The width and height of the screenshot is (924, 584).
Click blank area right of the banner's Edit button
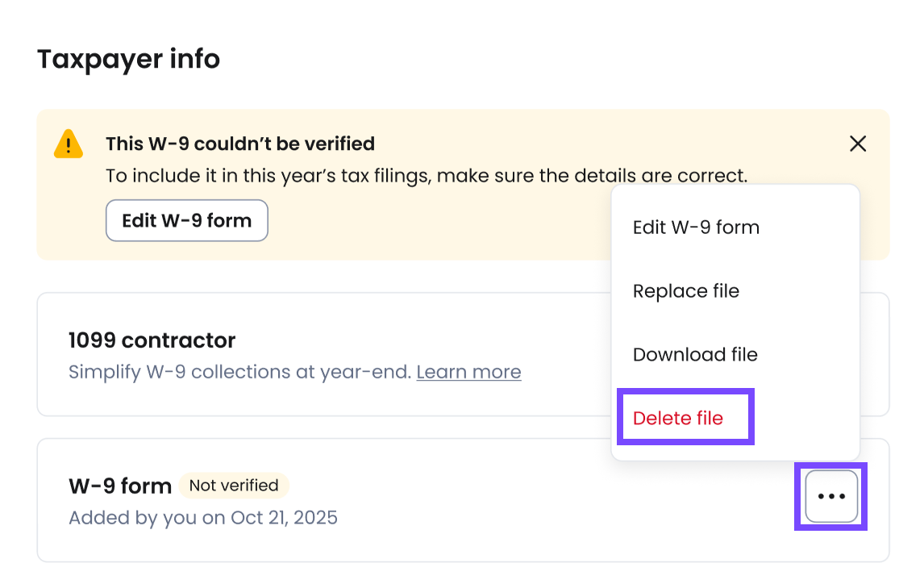point(435,221)
